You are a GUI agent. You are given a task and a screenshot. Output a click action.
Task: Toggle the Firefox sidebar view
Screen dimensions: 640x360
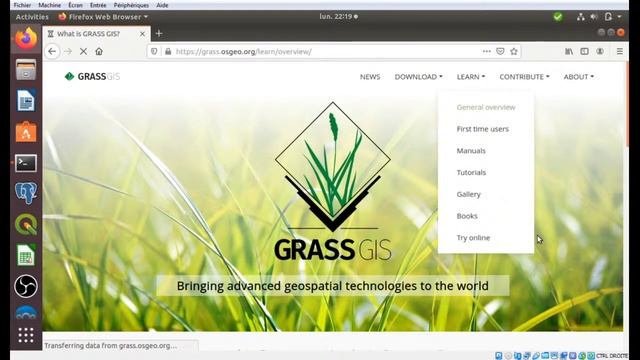click(584, 51)
